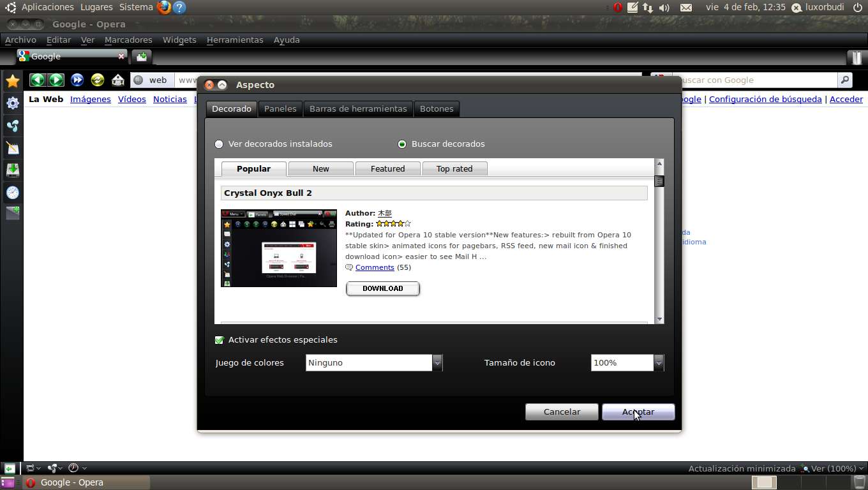Screen dimensions: 868x490
Task: Open the Ver (100%) zoom dropdown
Action: point(832,468)
